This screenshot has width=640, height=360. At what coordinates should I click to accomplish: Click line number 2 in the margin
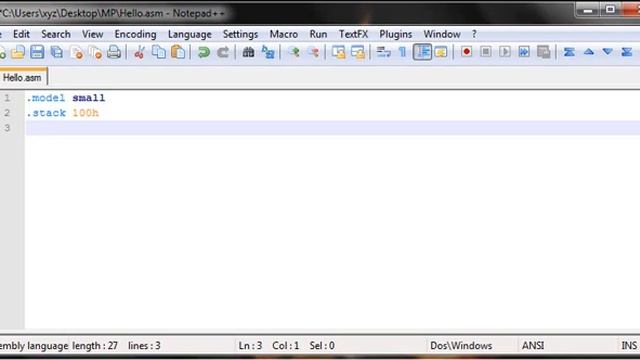(7, 113)
